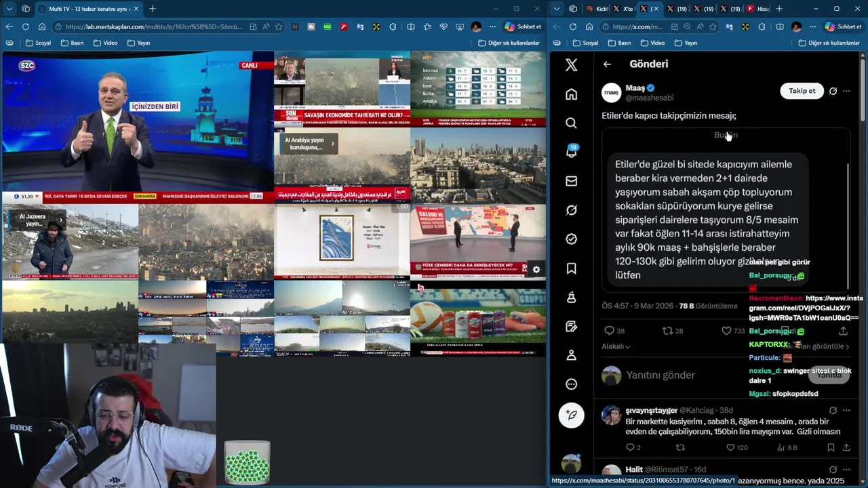
Task: Go home in the Multi TV browser window
Action: [42, 26]
